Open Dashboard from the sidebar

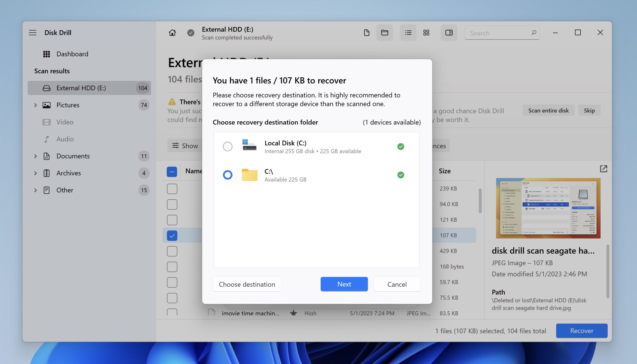(72, 54)
